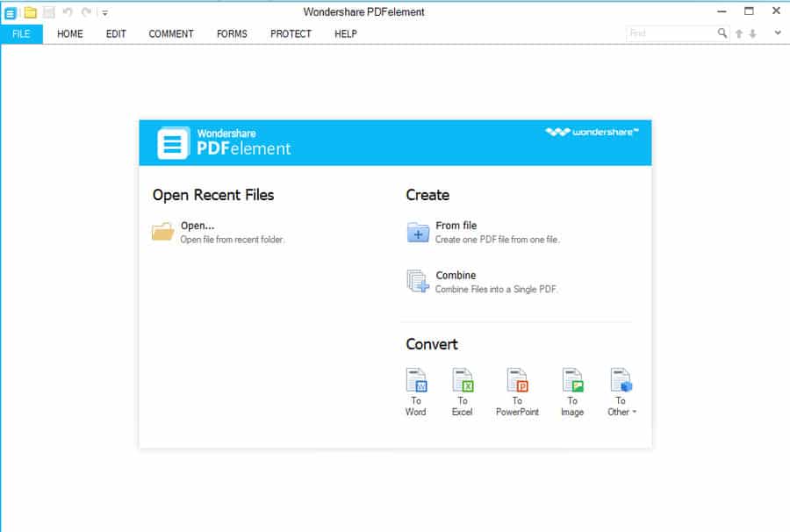Convert To PowerPoint icon
The height and width of the screenshot is (532, 790).
[517, 380]
